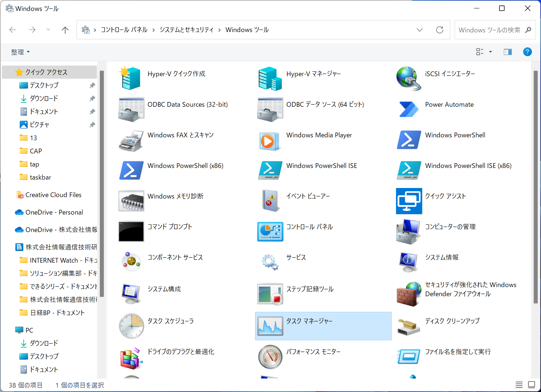Screen dimensions: 541x392
Task: Open the Hyper-V マネージャー tool
Action: click(x=313, y=74)
